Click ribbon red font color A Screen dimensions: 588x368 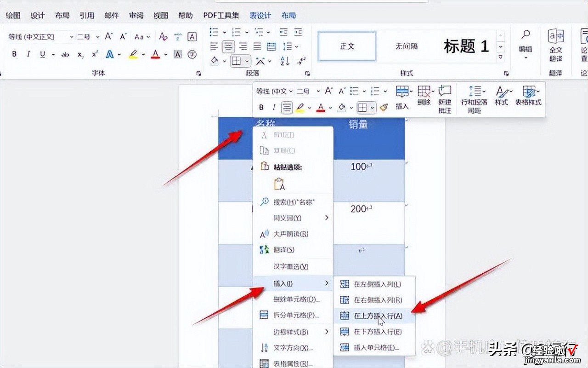pyautogui.click(x=155, y=54)
